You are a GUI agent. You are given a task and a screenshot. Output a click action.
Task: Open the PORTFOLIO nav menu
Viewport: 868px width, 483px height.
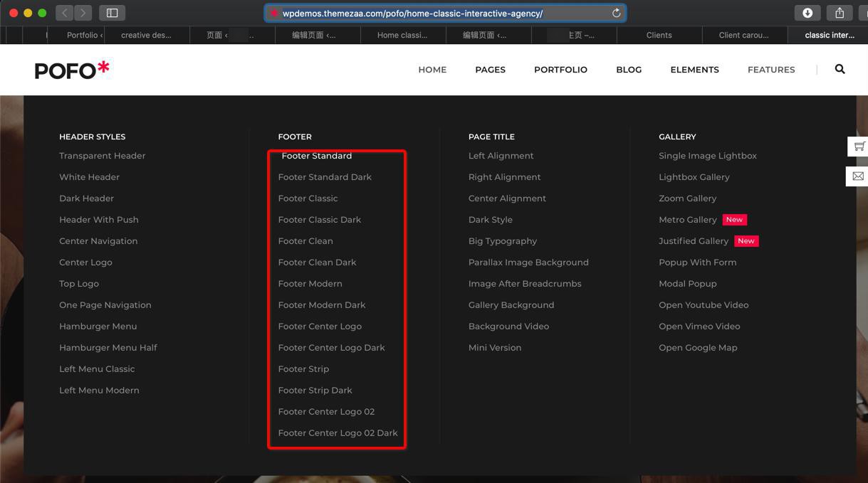560,70
